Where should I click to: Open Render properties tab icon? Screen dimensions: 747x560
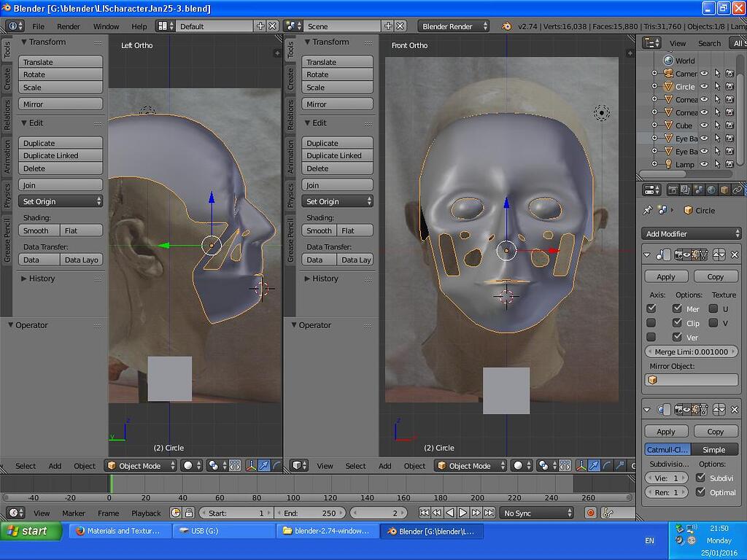click(673, 190)
